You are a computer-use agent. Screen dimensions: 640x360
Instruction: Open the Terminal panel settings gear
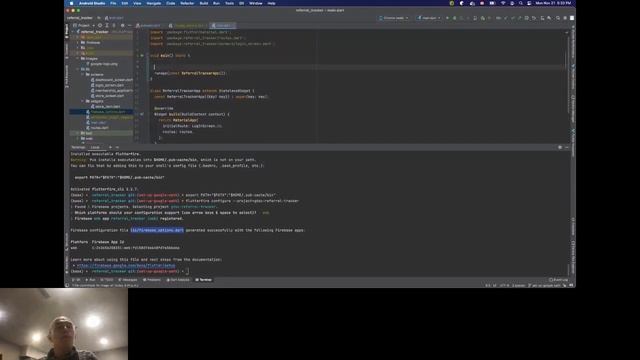pyautogui.click(x=560, y=147)
